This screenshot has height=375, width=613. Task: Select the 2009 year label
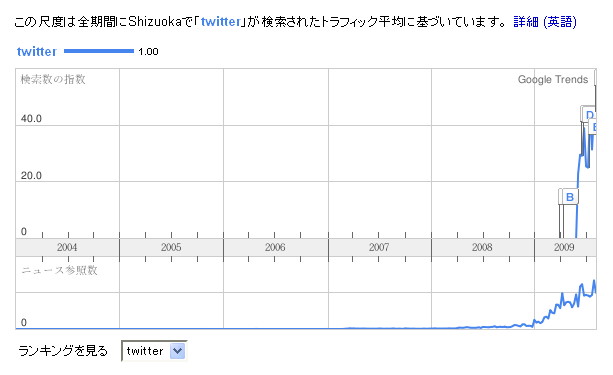coord(564,247)
